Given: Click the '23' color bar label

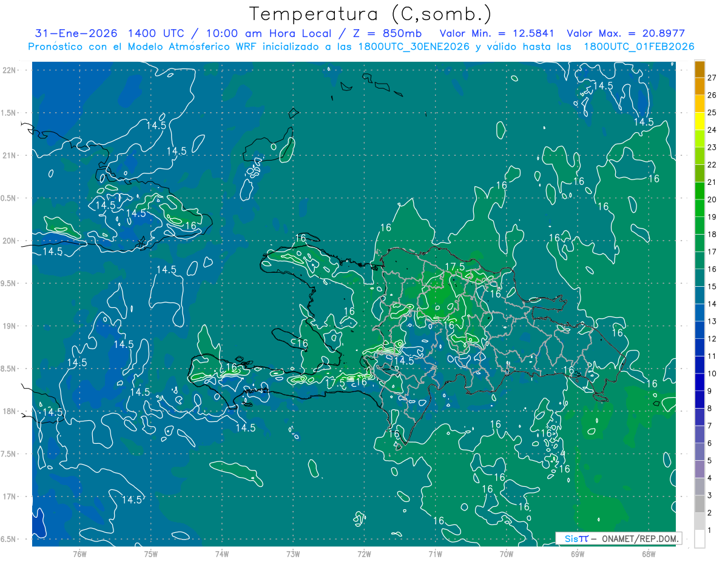Looking at the screenshot, I should [x=712, y=147].
